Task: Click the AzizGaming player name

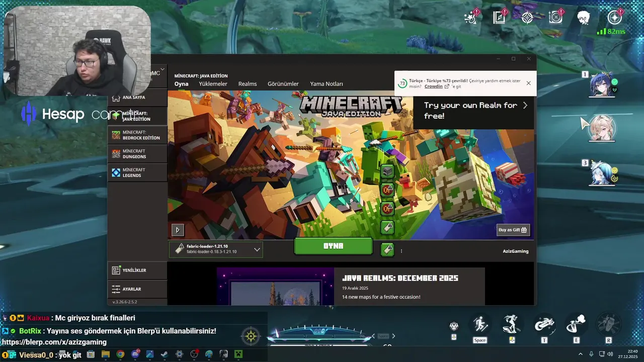Action: 516,251
